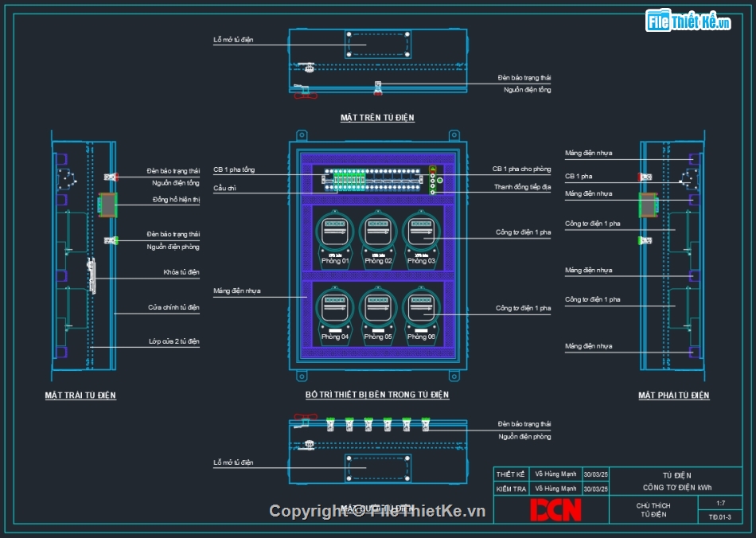
Task: Click the grounding busbar block inside cabinet
Action: coord(433,181)
